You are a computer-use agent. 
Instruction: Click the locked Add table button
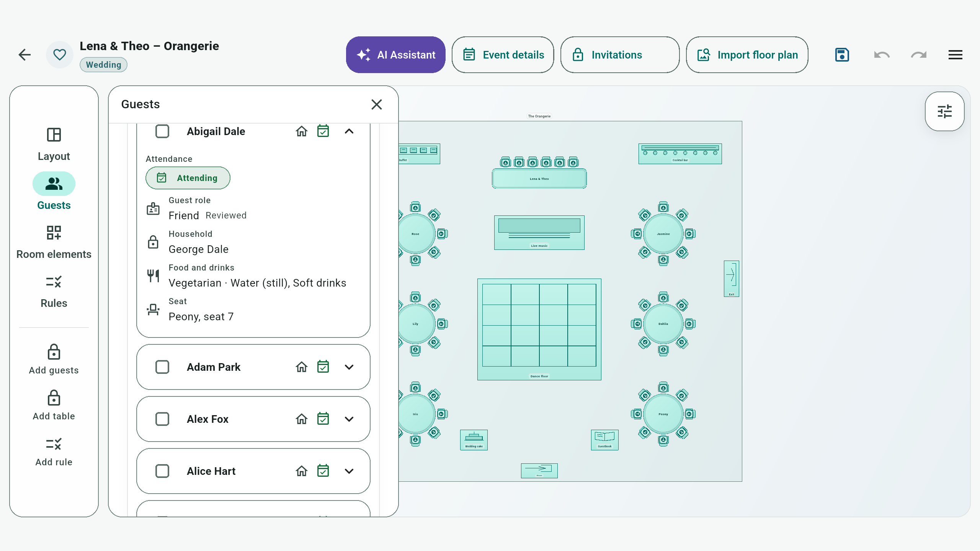pos(54,405)
